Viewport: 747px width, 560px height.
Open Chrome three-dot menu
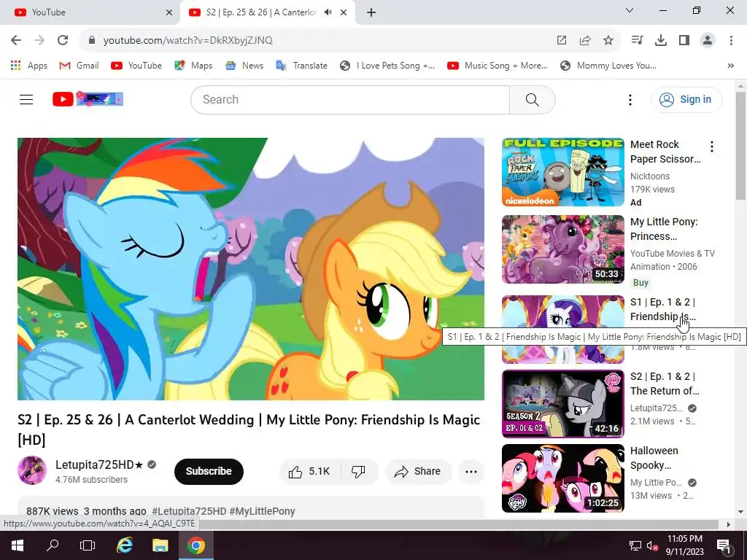731,41
